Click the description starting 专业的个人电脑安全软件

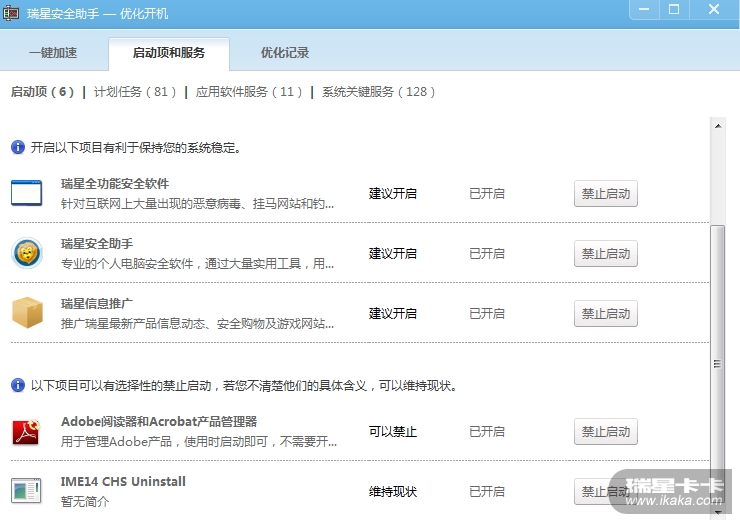[197, 263]
